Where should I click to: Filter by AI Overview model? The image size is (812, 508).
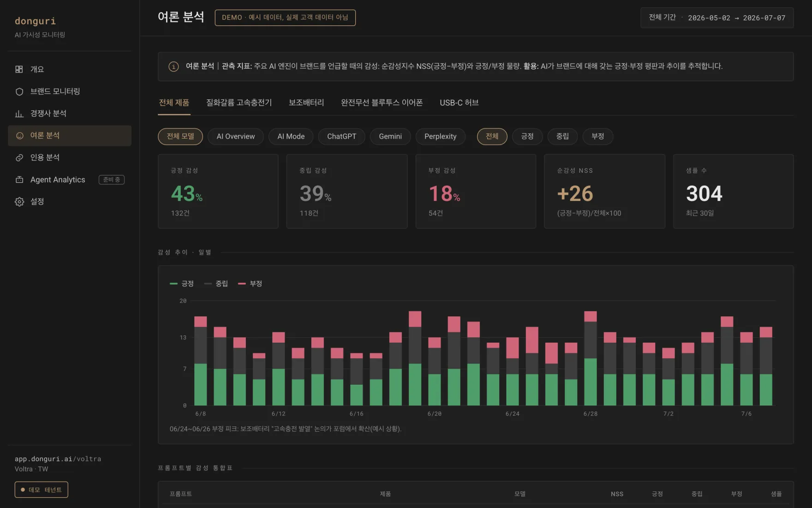[236, 136]
